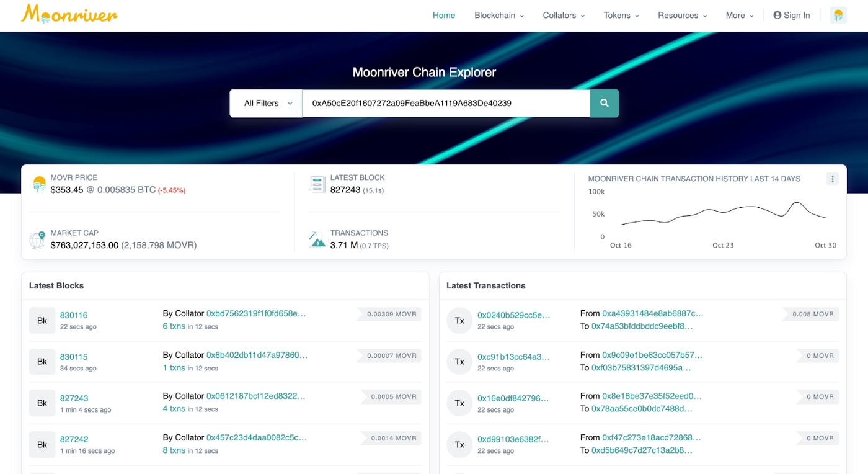Open sender address 0x9c09e1be63cc057b57

(x=652, y=355)
